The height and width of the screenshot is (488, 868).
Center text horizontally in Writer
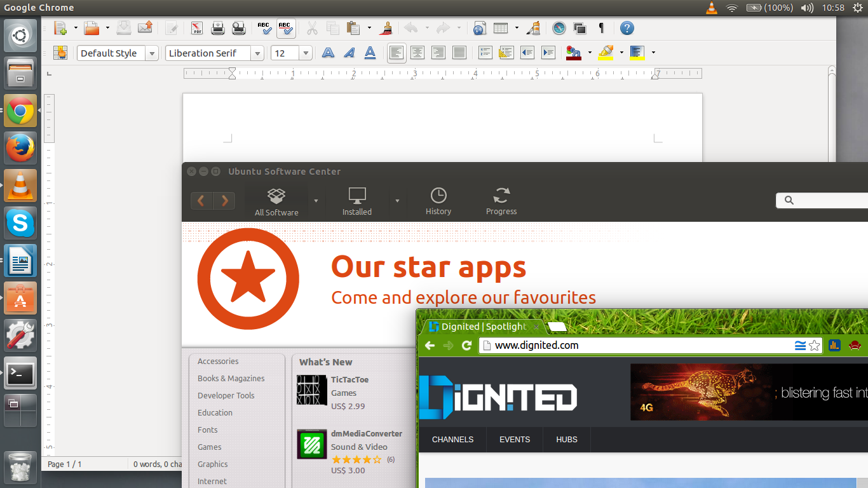[x=417, y=53]
